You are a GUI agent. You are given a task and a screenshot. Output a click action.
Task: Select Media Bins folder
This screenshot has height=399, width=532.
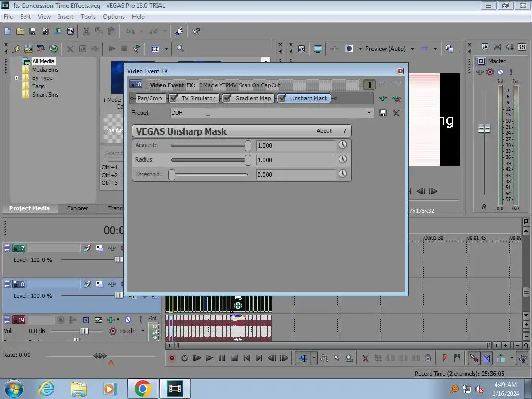pyautogui.click(x=45, y=70)
